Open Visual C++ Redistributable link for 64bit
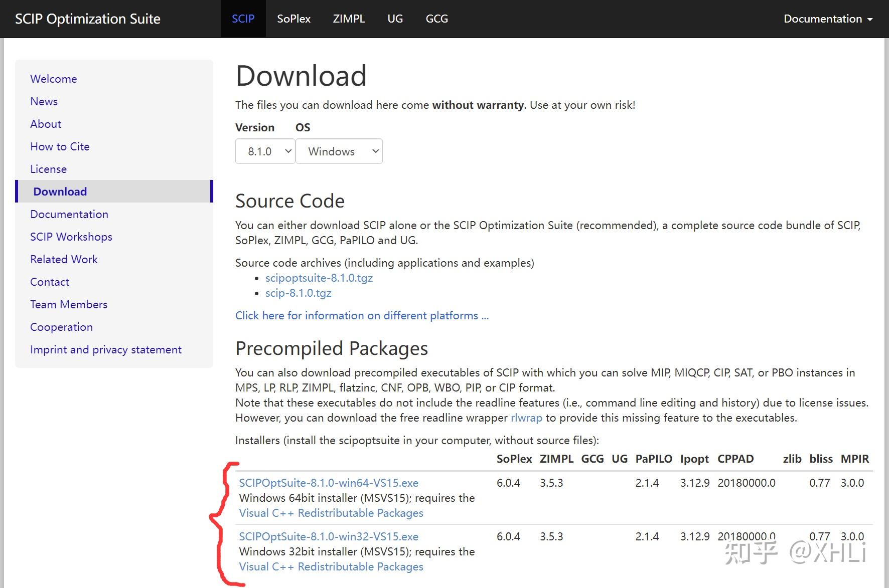 pos(331,513)
